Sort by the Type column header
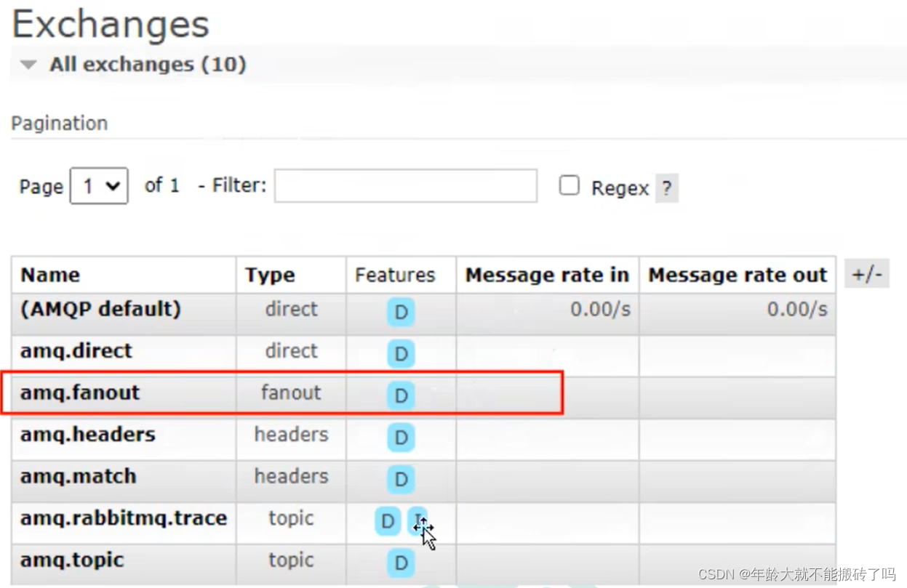The image size is (907, 588). 270,275
